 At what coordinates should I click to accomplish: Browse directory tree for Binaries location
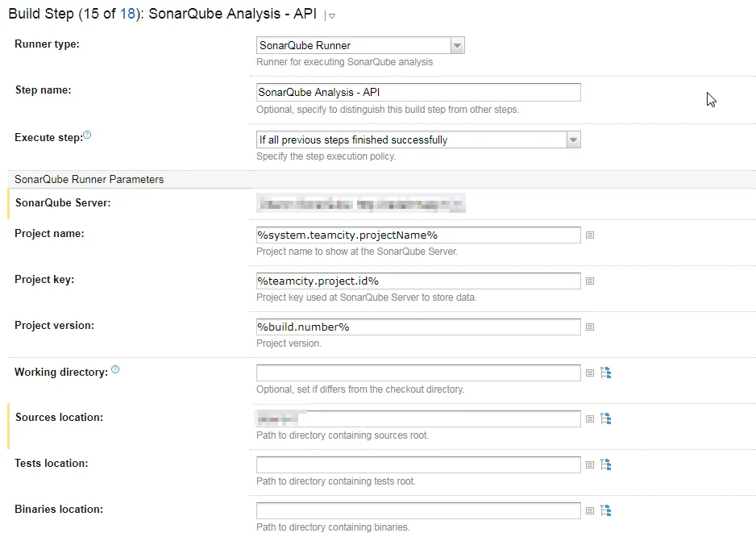pos(606,510)
